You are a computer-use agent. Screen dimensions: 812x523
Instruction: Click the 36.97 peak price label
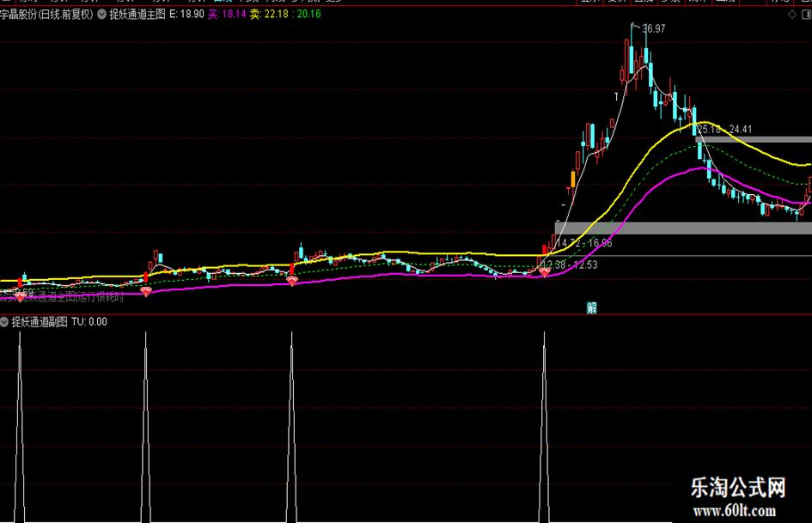(654, 29)
